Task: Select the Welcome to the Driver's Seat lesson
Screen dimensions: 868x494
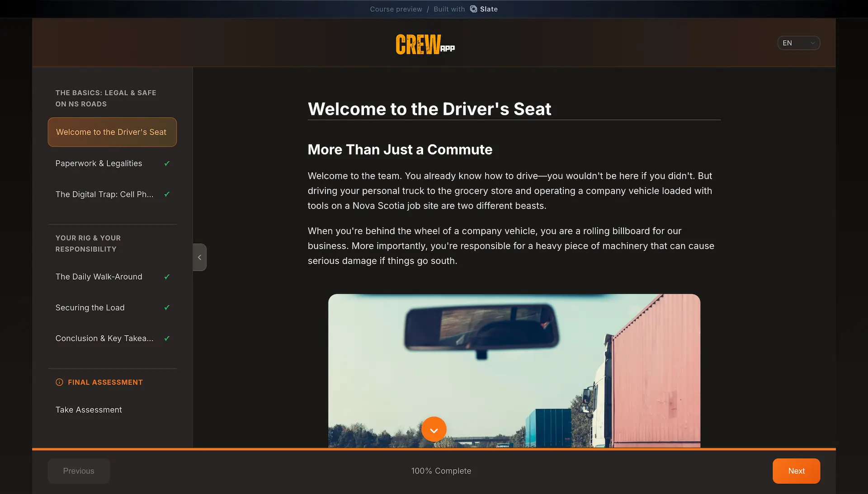Action: click(112, 132)
